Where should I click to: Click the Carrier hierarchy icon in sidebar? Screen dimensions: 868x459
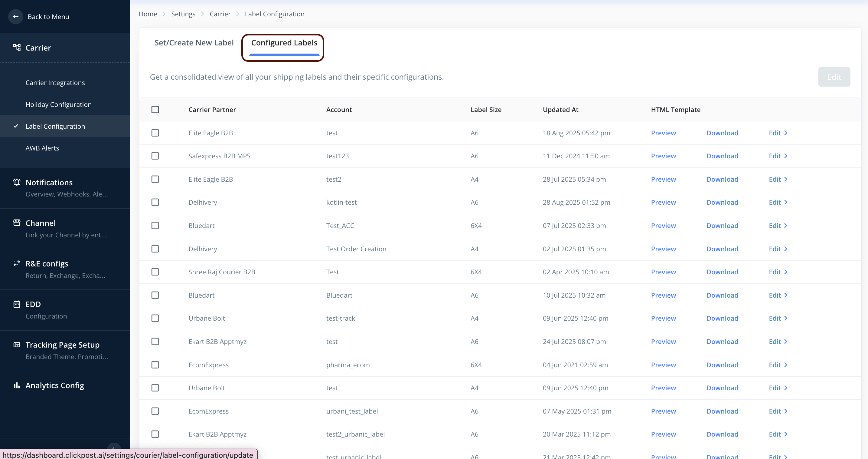tap(17, 48)
